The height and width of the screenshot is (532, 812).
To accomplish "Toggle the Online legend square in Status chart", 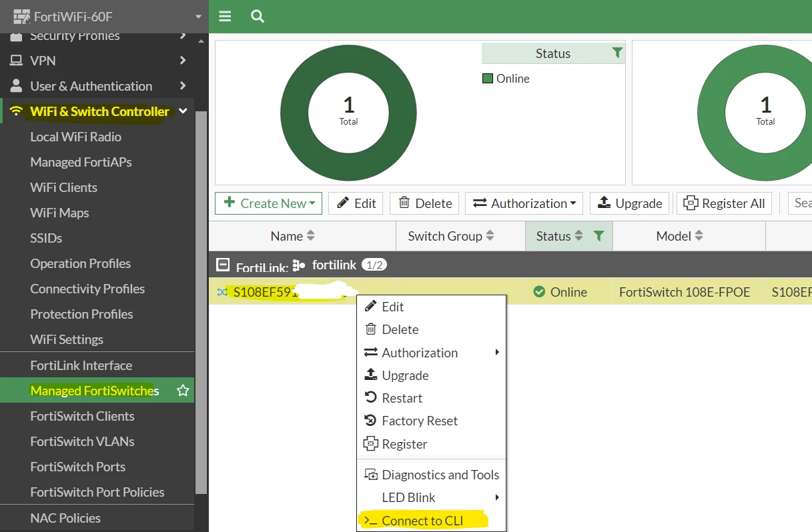I will click(487, 79).
